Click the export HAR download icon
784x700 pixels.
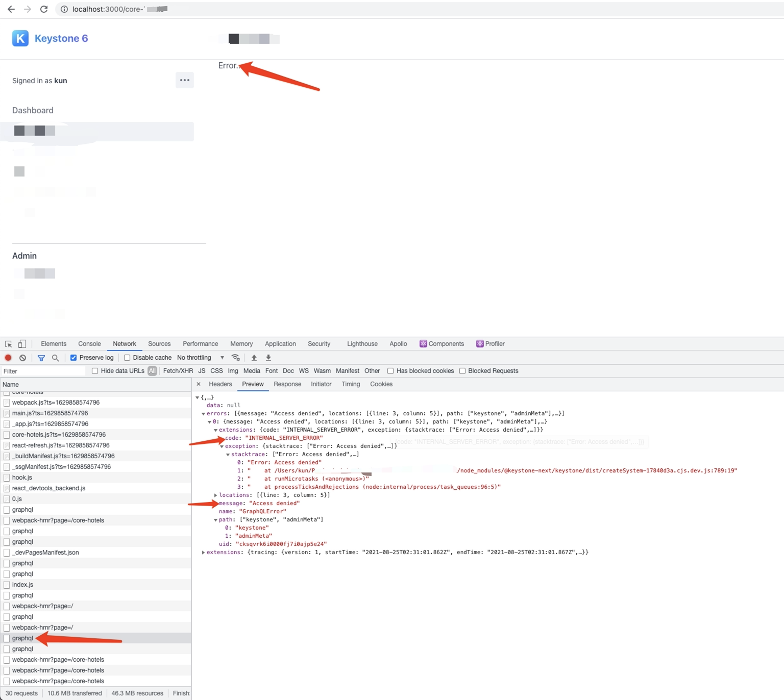268,358
